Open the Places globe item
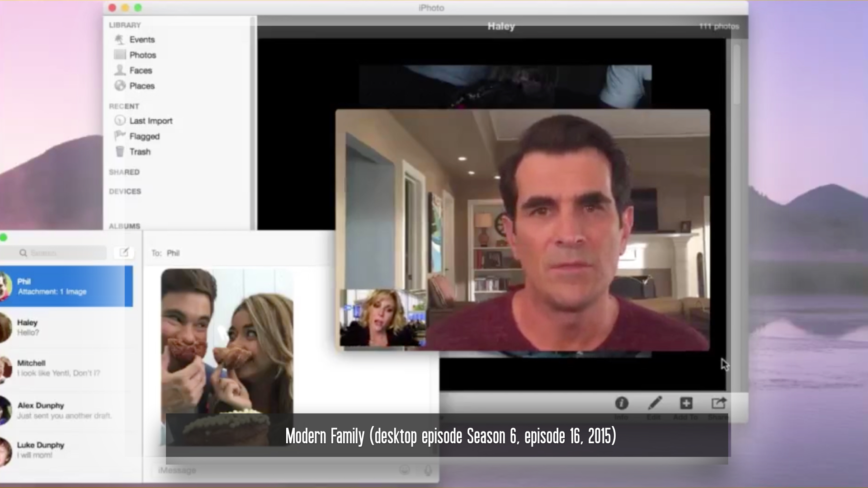The width and height of the screenshot is (868, 488). point(120,86)
